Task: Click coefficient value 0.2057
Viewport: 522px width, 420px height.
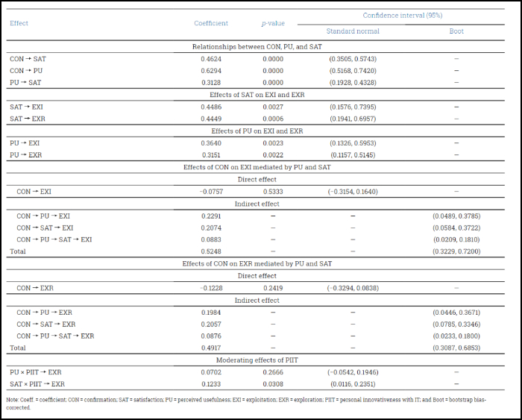Action: tap(211, 325)
